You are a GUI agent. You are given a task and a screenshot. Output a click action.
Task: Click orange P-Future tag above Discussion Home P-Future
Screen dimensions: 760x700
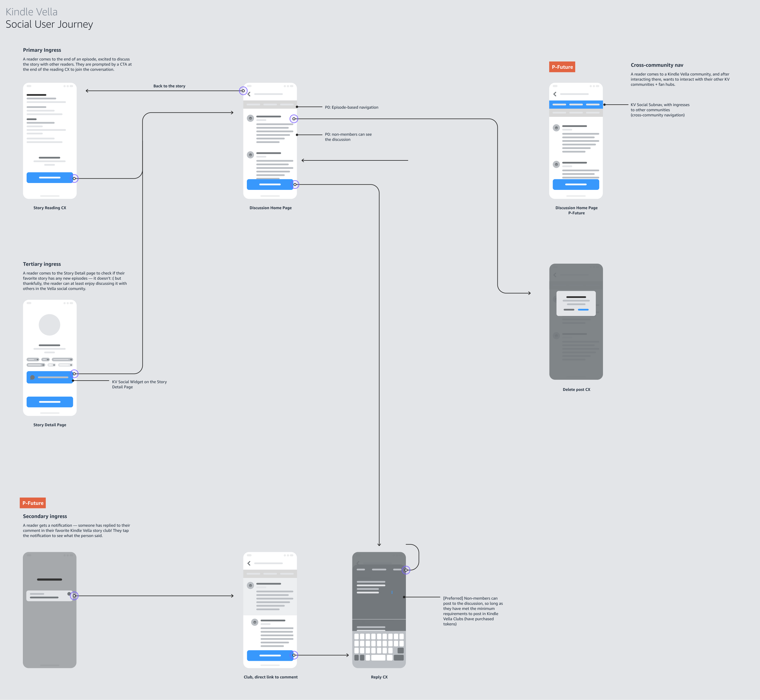coord(562,67)
